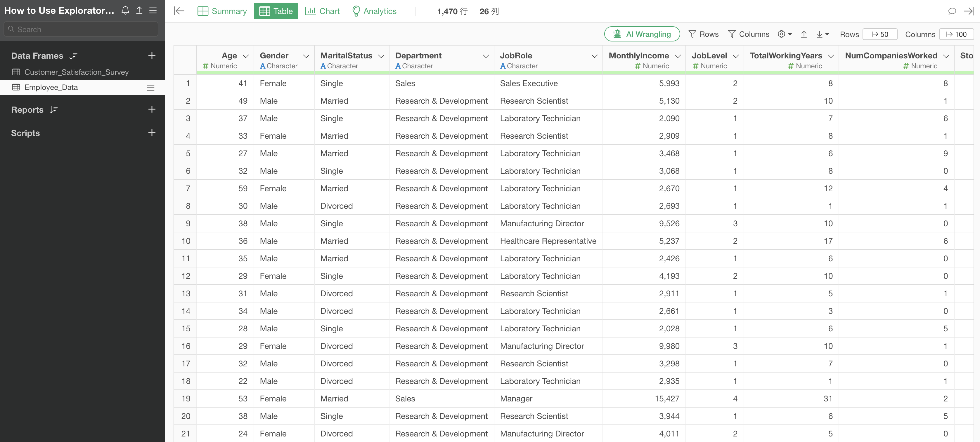Select the Table view tab

pos(276,11)
